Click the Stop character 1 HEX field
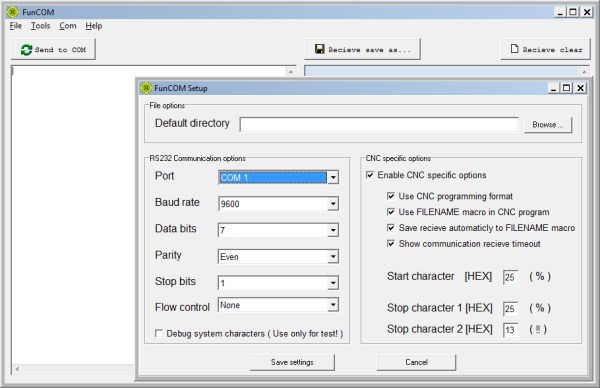The image size is (600, 388). click(x=510, y=308)
